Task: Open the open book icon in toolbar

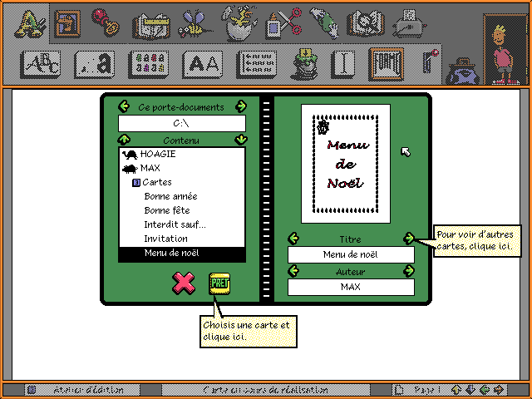Action: click(x=364, y=22)
